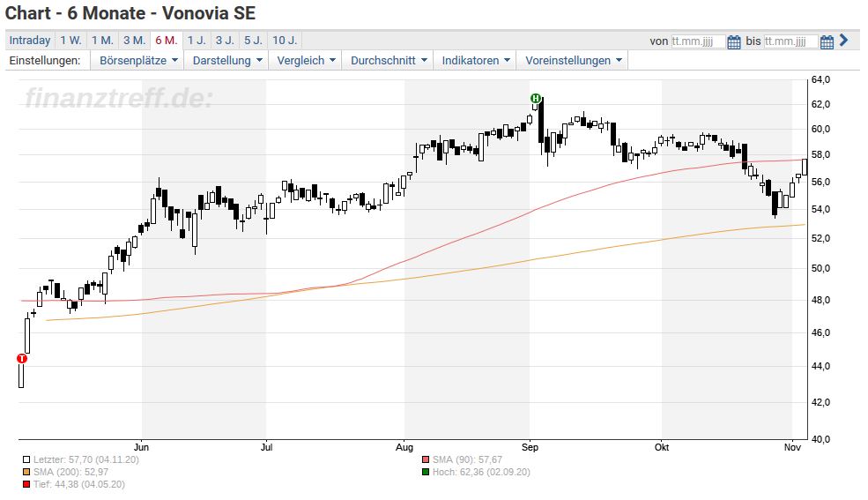Select the 1 J. time range tab
The height and width of the screenshot is (500, 868).
click(197, 41)
